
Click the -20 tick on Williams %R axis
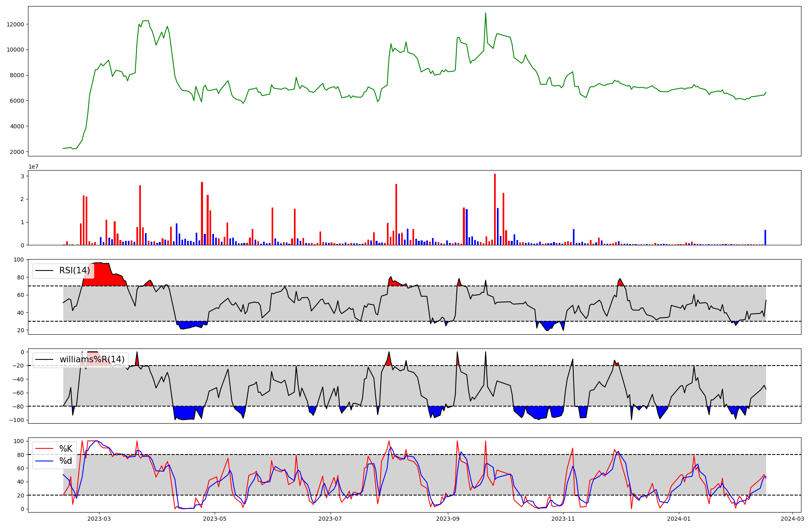18,366
